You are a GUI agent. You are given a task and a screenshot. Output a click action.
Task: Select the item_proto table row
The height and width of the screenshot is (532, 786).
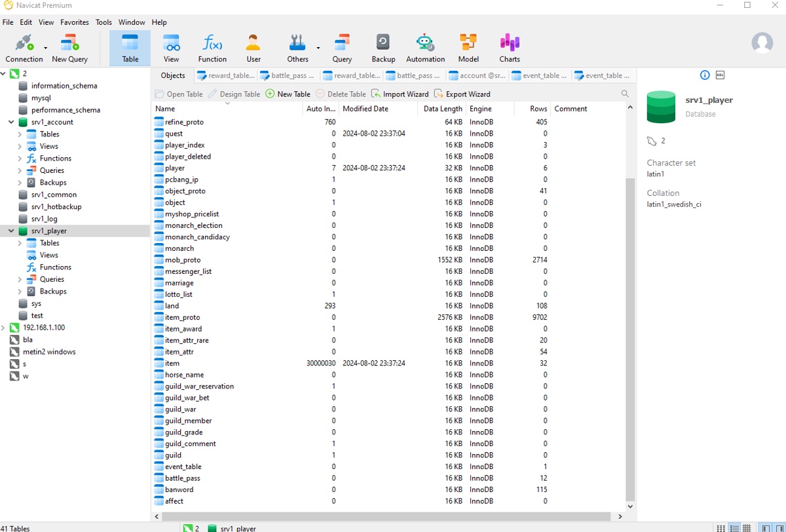(389, 317)
